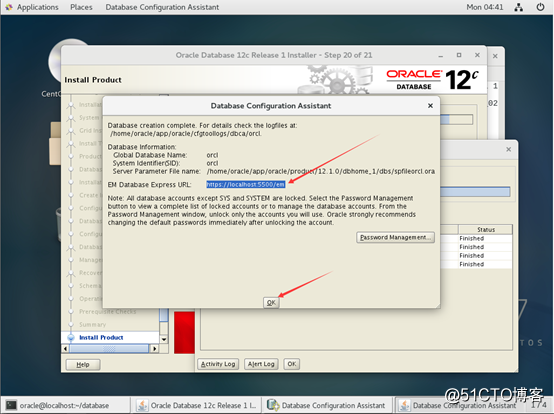
Task: Click the cfgtoollogs/dbca/orcl logfile path
Action: tap(186, 134)
